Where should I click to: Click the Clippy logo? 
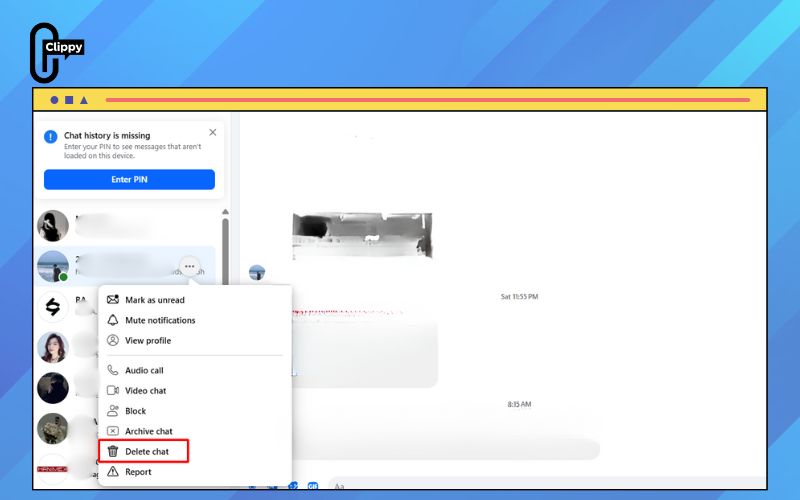tap(56, 53)
